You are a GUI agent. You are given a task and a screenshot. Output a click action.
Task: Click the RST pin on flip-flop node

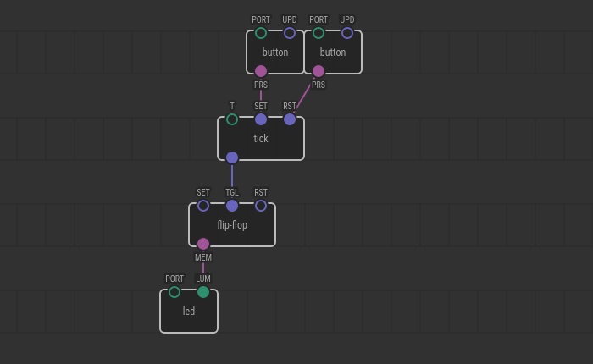tap(261, 206)
